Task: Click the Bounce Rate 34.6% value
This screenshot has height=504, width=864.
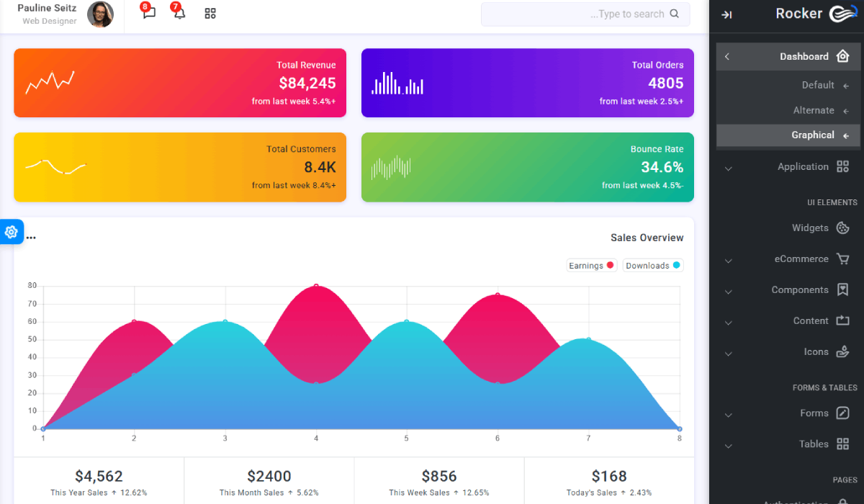Action: coord(662,167)
